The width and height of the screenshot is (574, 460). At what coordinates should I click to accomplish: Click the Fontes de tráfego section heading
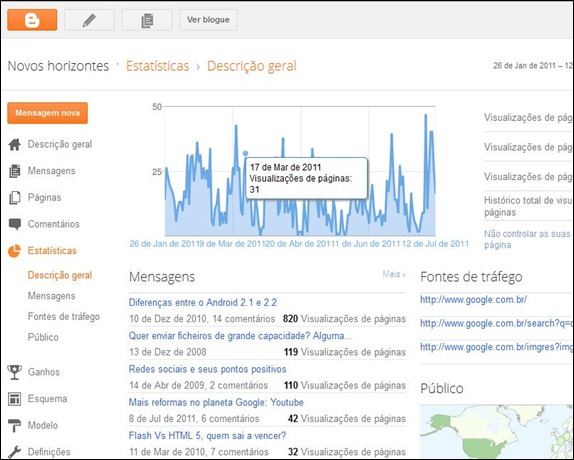[471, 277]
